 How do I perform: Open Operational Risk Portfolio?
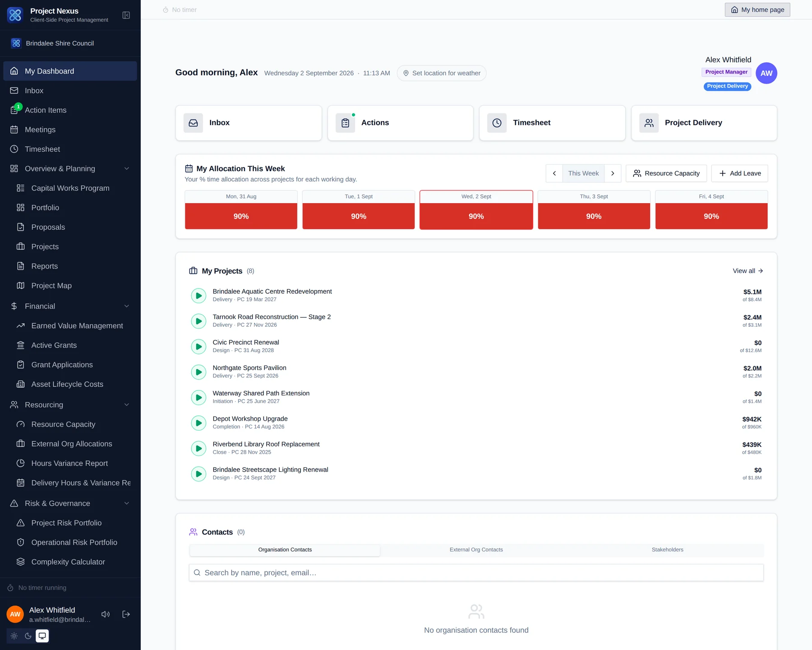point(73,543)
